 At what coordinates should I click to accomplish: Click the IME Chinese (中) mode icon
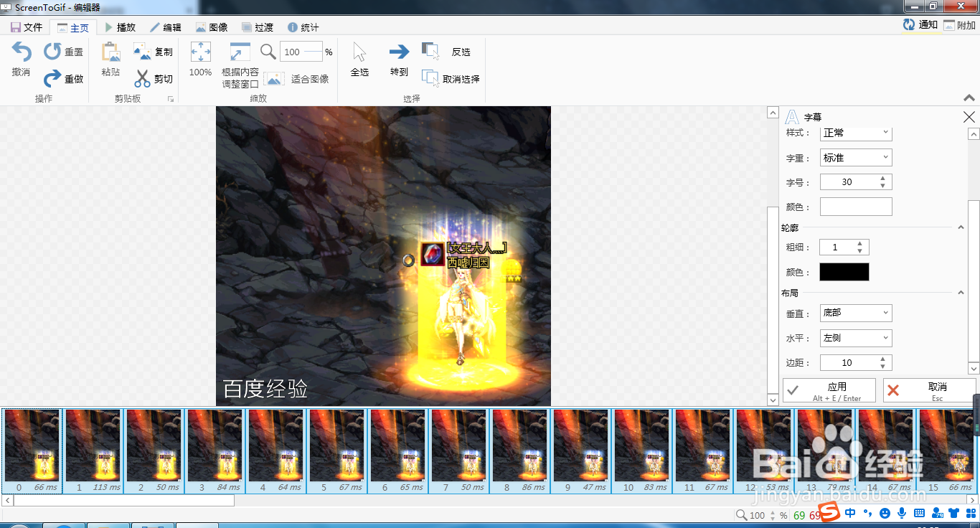click(x=851, y=514)
